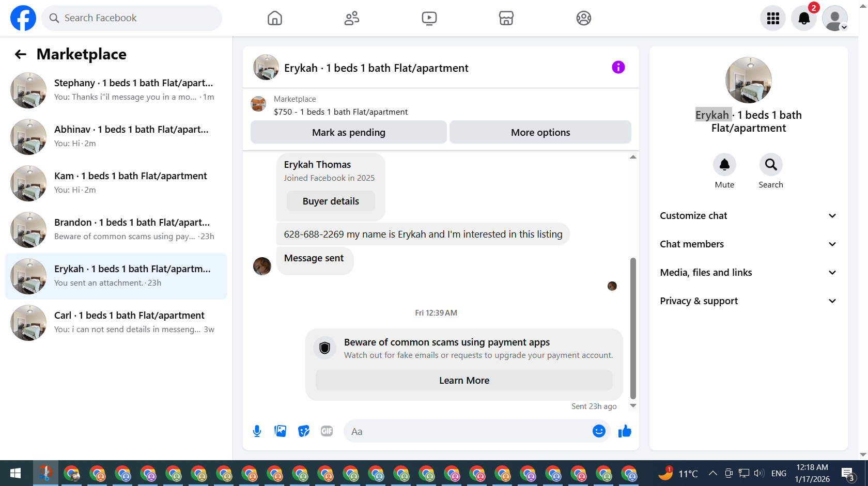Click the large listing photo in right panel
The image size is (868, 486).
(x=748, y=80)
